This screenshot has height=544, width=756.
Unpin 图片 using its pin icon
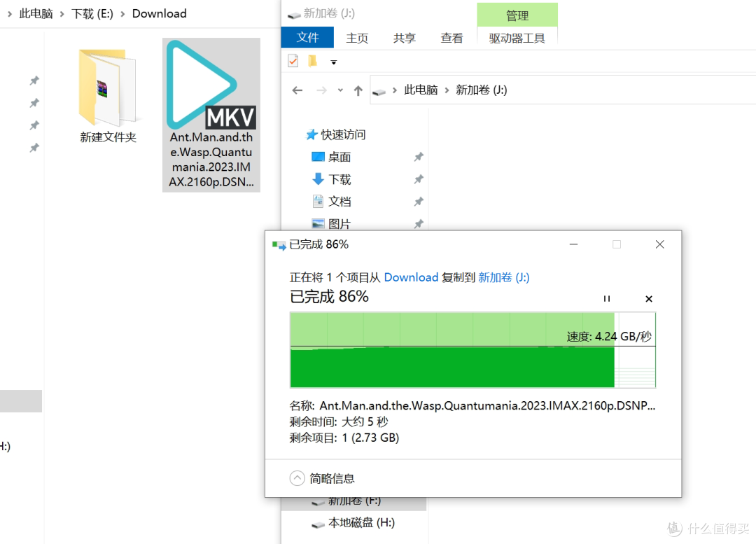point(419,224)
